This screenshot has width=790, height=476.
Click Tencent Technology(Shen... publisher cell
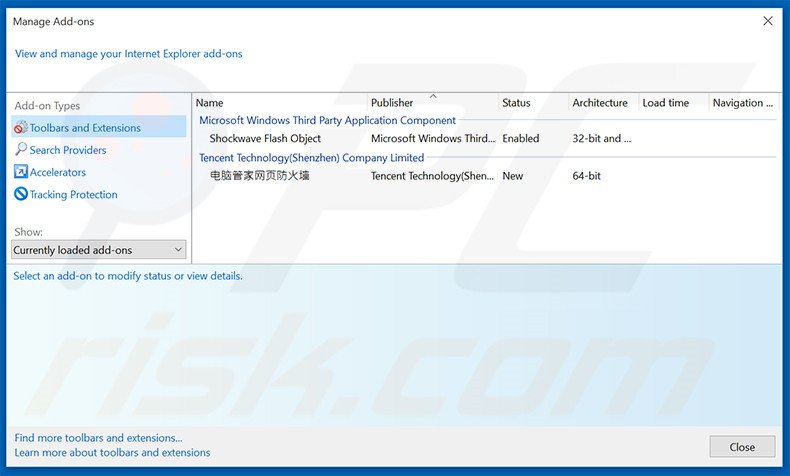point(432,176)
